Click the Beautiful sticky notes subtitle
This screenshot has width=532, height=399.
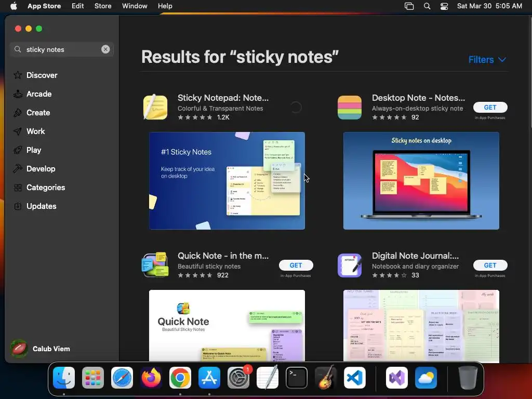pos(209,267)
